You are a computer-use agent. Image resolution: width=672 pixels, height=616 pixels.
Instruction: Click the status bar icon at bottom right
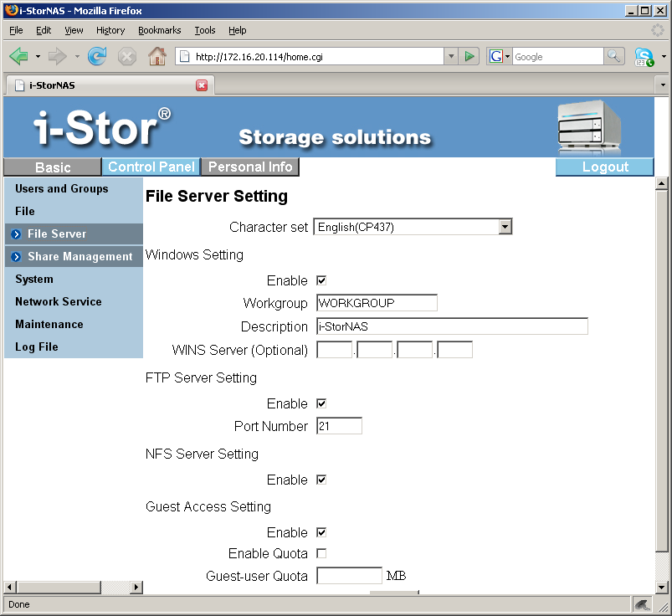tap(642, 604)
